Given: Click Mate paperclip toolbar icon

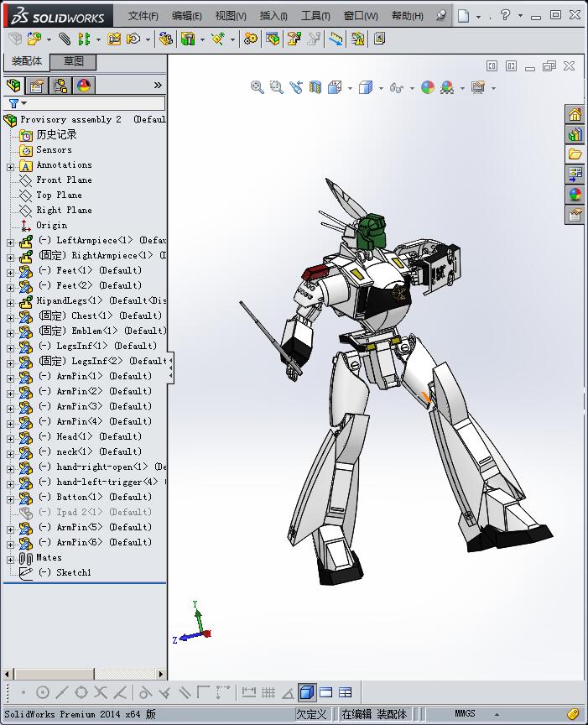Looking at the screenshot, I should [65, 39].
